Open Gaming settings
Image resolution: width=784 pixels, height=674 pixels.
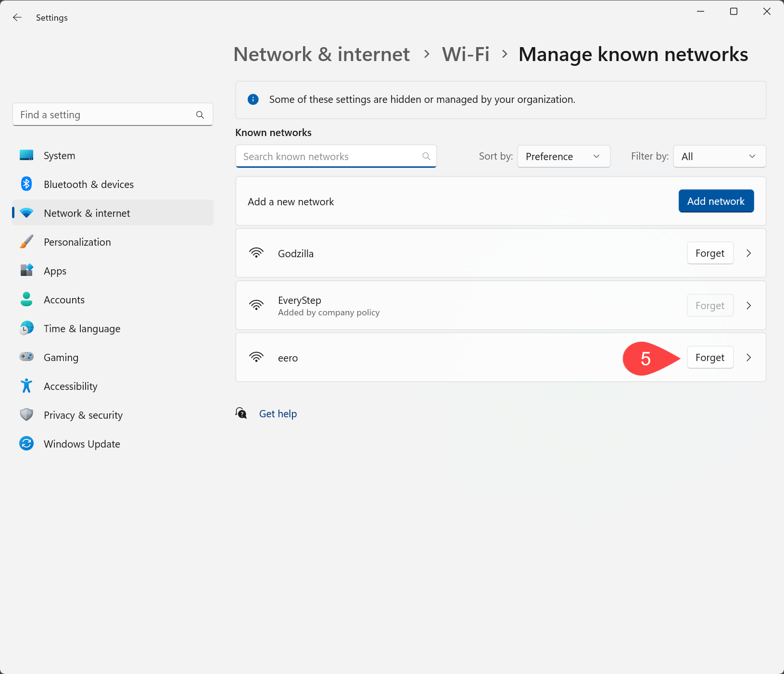tap(61, 357)
